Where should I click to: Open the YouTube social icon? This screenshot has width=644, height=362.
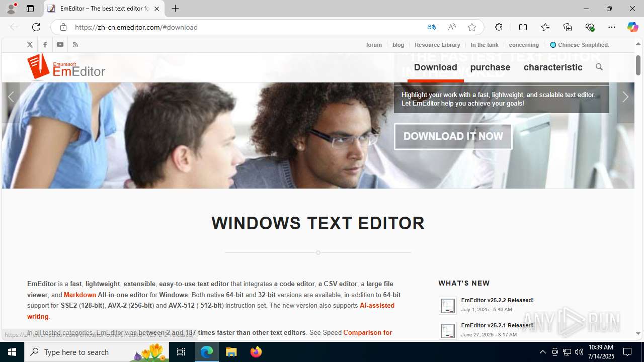(60, 45)
